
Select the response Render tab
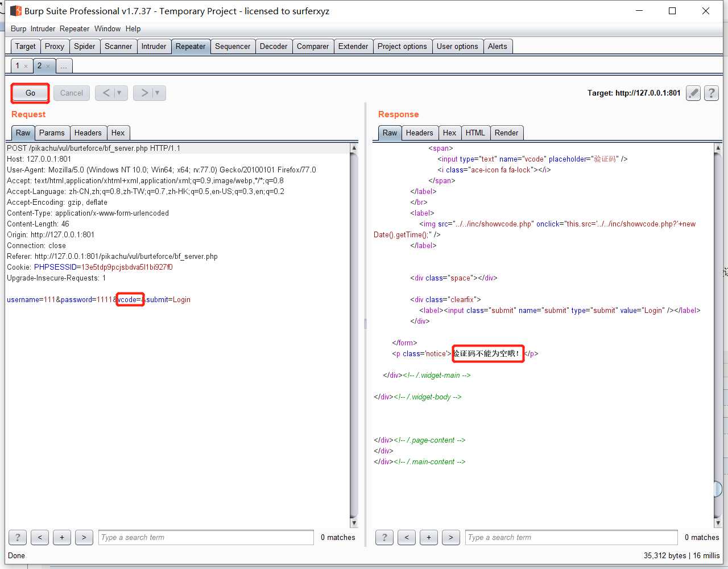[506, 133]
